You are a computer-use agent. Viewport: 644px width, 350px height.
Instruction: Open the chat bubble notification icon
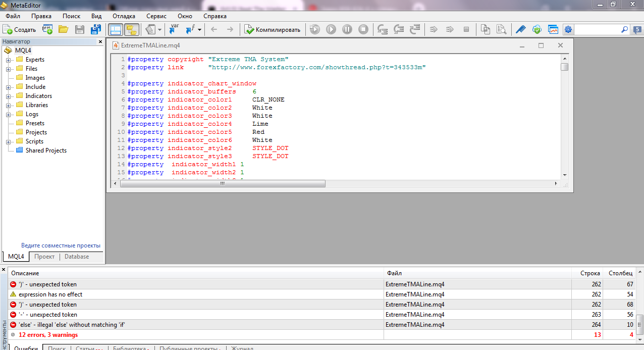click(637, 29)
